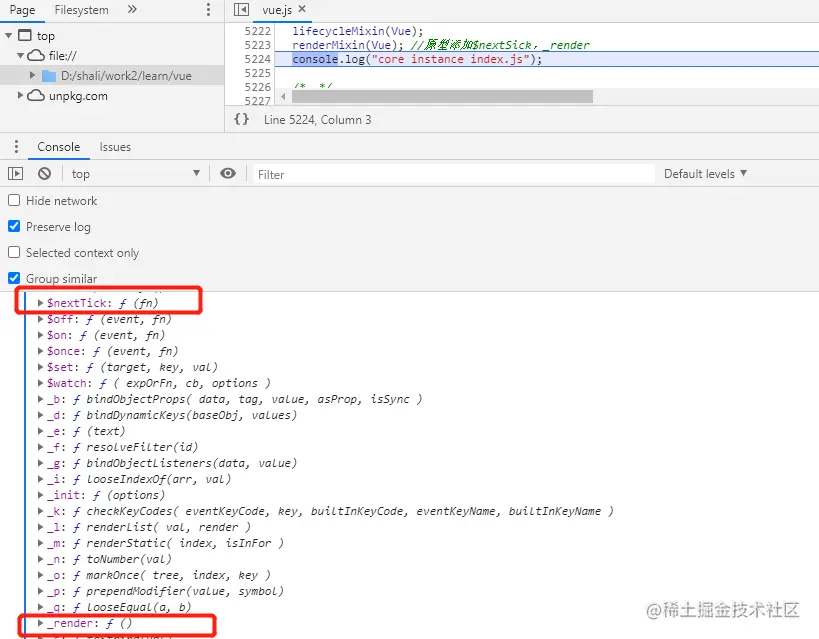Uncheck the Preserve log checkbox
This screenshot has height=639, width=819.
[14, 226]
